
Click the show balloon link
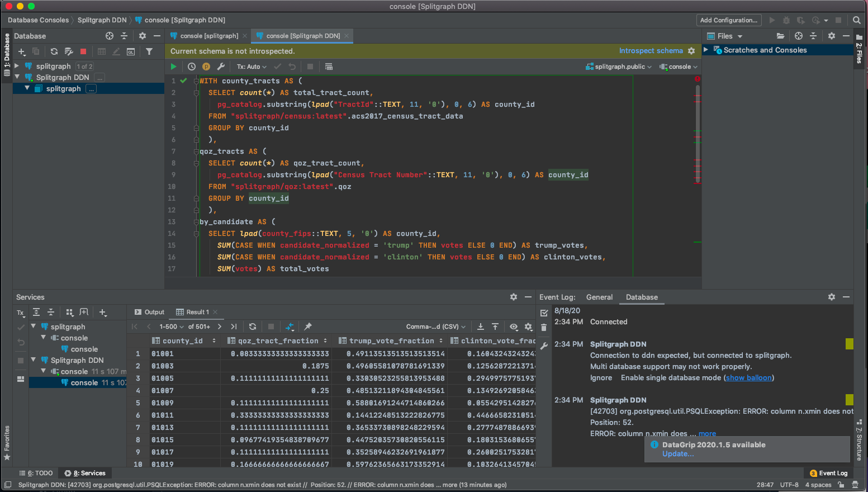pyautogui.click(x=749, y=378)
